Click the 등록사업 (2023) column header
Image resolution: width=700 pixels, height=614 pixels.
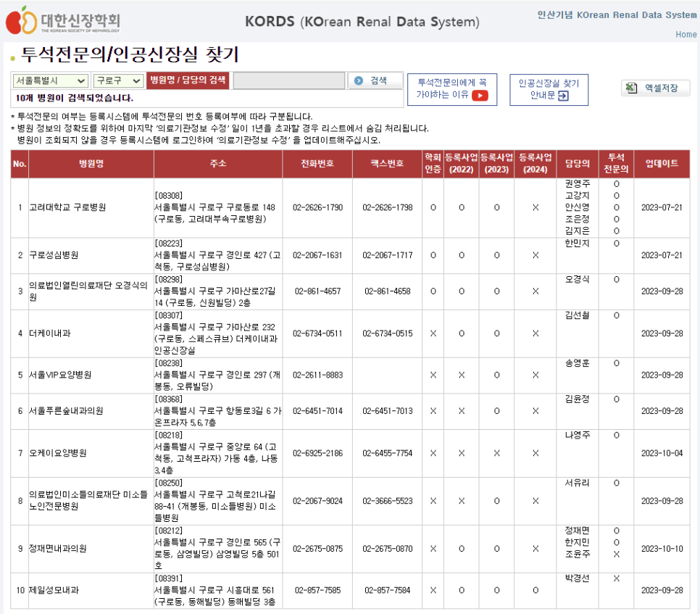[x=496, y=163]
